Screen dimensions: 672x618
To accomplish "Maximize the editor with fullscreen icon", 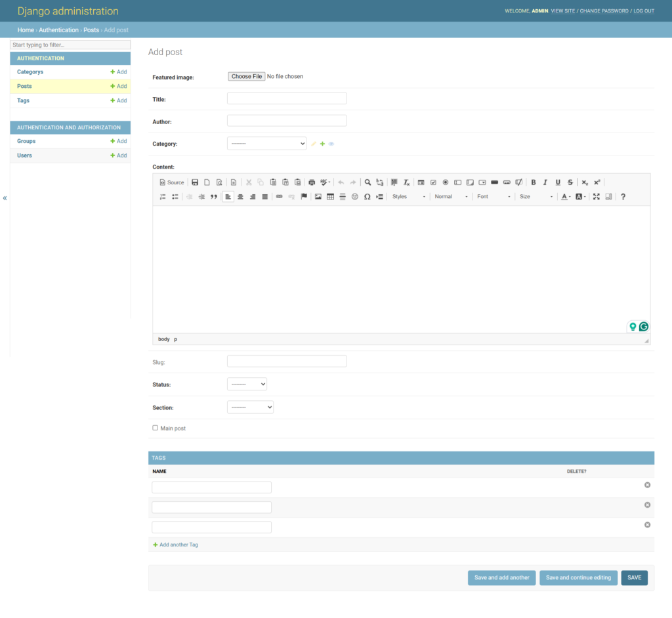I will pos(596,197).
